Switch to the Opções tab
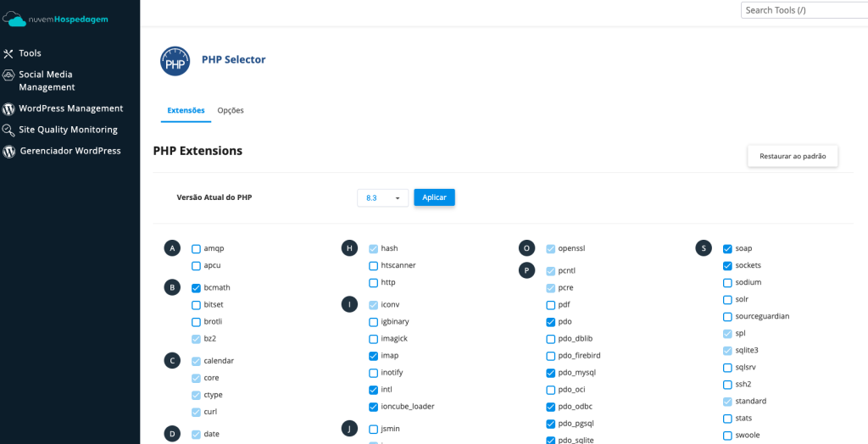Screen dimensions: 868x444 231,110
